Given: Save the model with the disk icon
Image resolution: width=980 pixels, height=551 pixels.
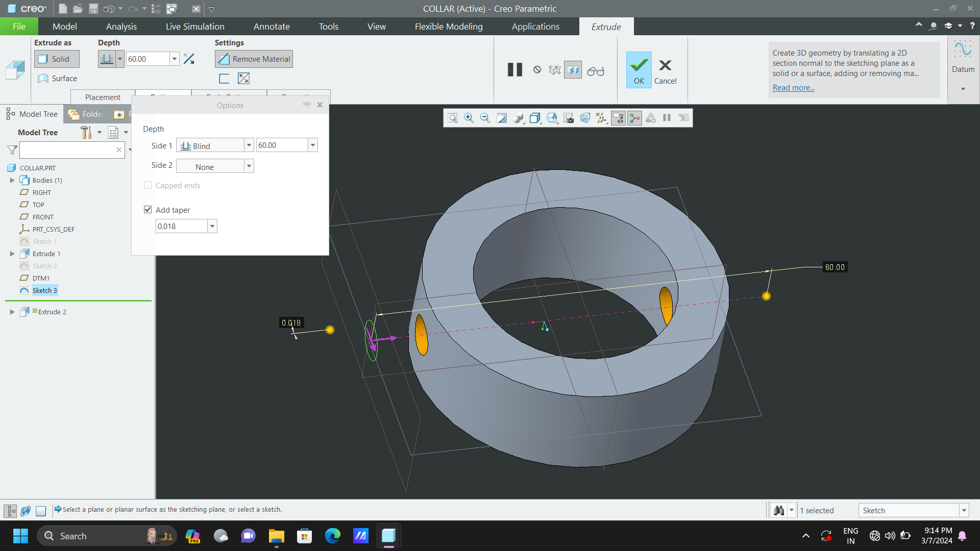Looking at the screenshot, I should pyautogui.click(x=93, y=9).
